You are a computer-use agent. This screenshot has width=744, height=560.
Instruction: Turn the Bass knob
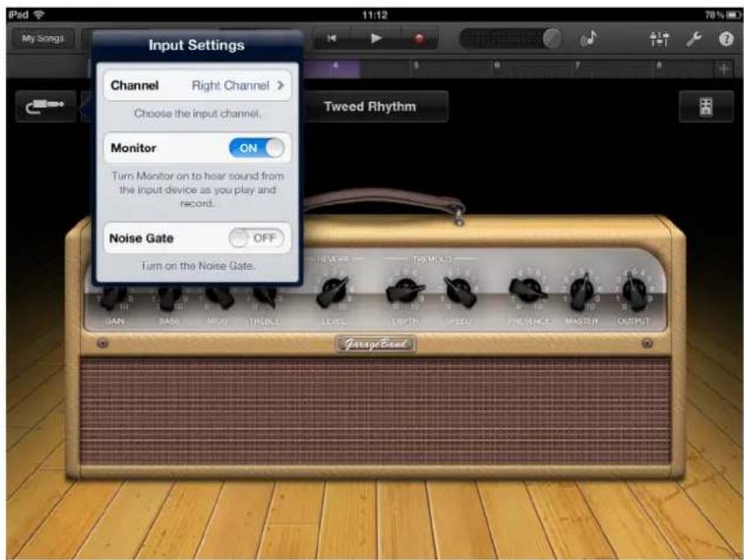point(169,297)
